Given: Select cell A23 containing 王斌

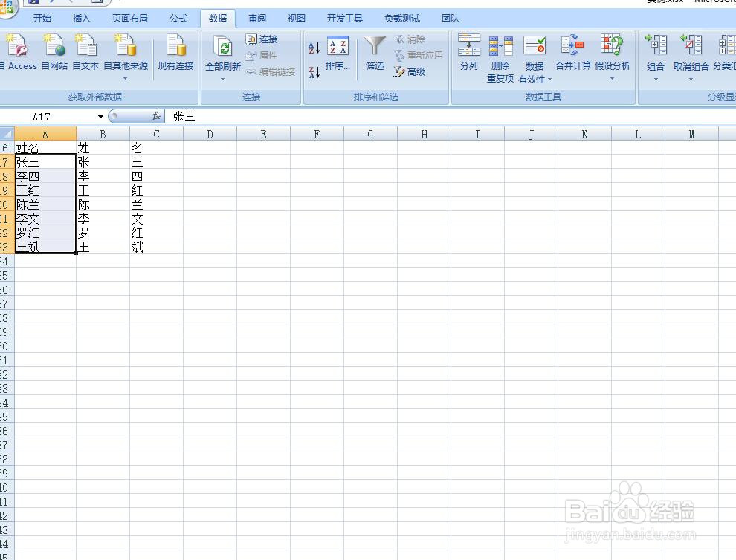Looking at the screenshot, I should [45, 246].
